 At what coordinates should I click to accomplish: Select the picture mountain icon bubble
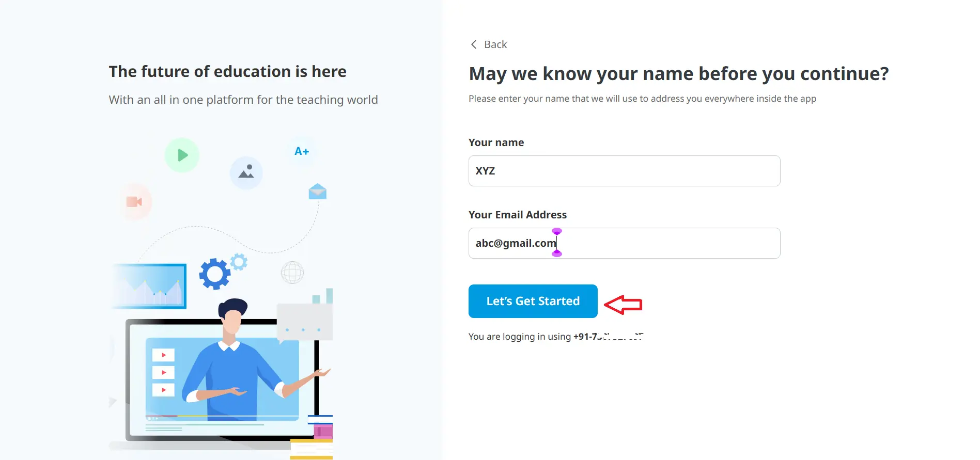point(246,172)
